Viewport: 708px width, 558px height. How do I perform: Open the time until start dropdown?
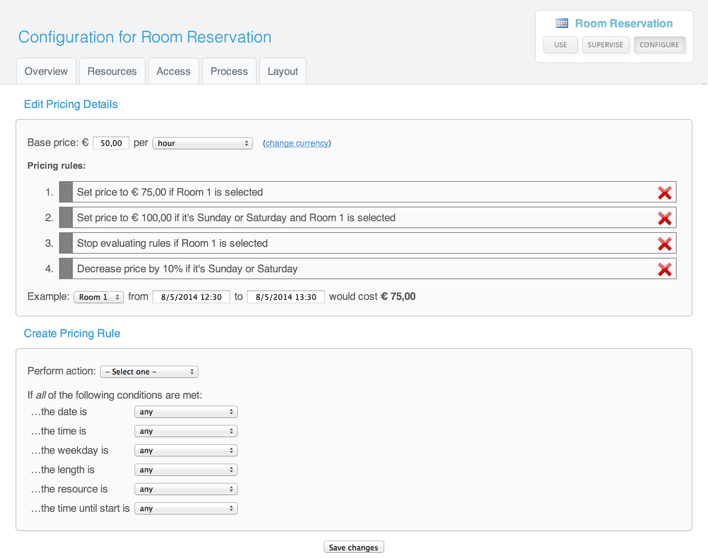[x=186, y=509]
